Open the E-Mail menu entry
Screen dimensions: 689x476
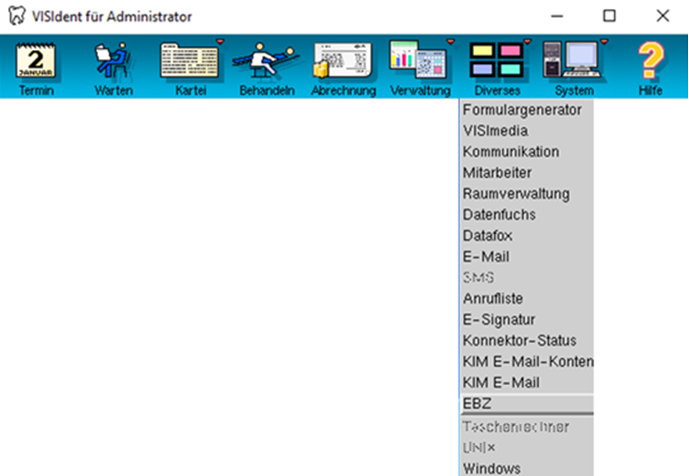[526, 257]
